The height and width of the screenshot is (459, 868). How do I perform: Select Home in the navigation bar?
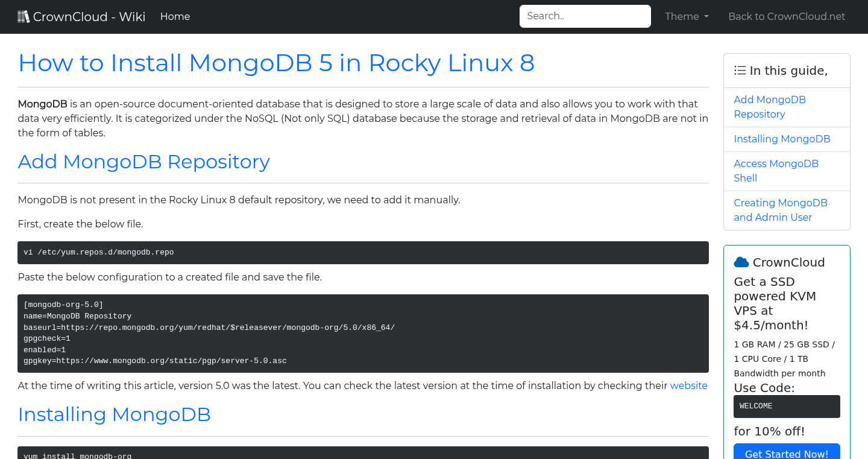pyautogui.click(x=175, y=16)
